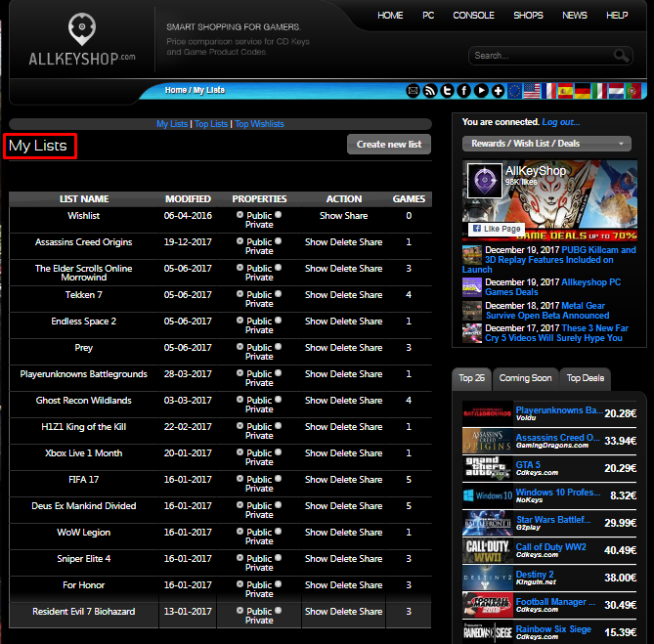Click the Log out link
The height and width of the screenshot is (644, 654).
click(561, 122)
